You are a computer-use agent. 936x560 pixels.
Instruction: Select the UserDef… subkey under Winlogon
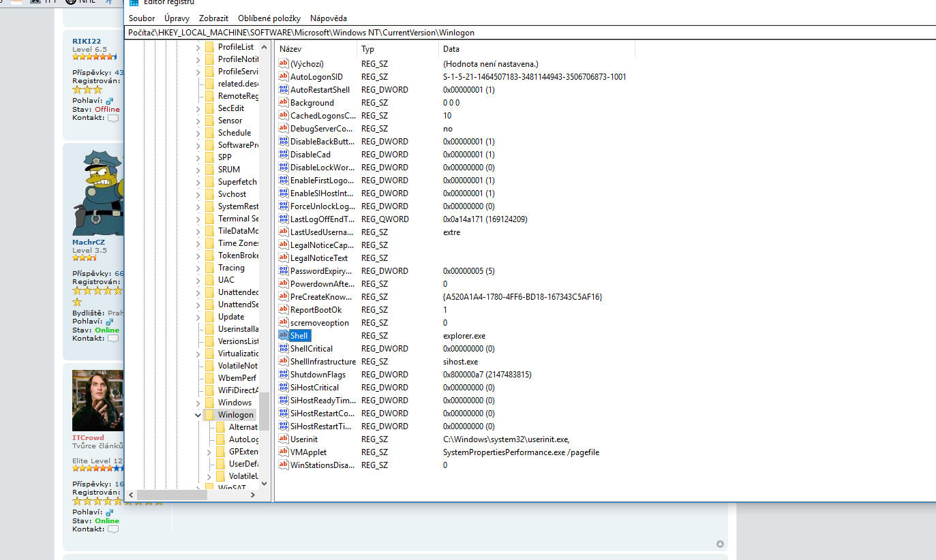tap(243, 464)
